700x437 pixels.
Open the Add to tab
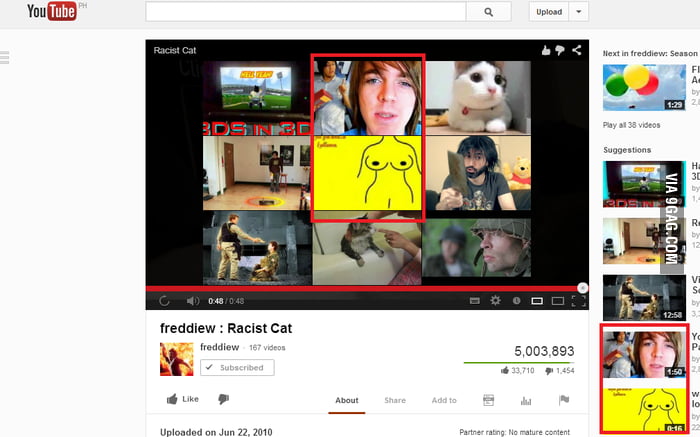point(444,400)
